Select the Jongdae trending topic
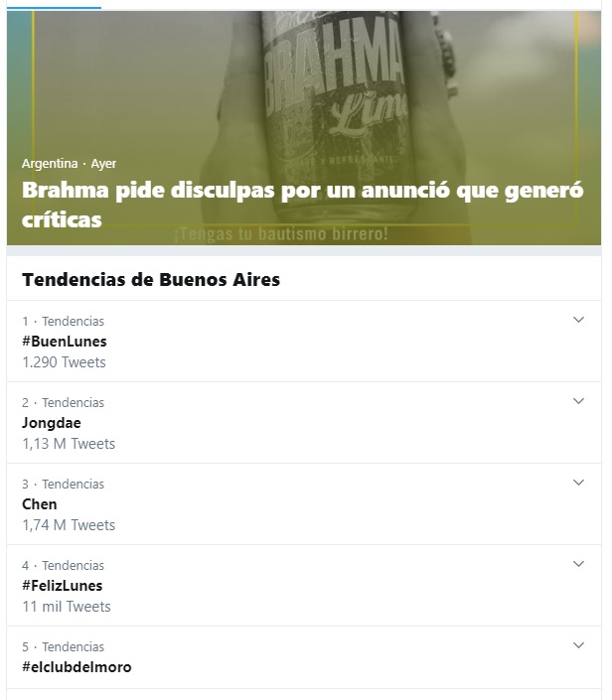Image resolution: width=612 pixels, height=700 pixels. pos(52,423)
